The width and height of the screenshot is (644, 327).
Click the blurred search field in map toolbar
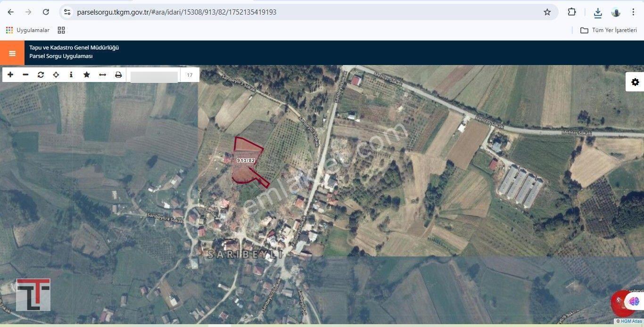click(x=154, y=77)
